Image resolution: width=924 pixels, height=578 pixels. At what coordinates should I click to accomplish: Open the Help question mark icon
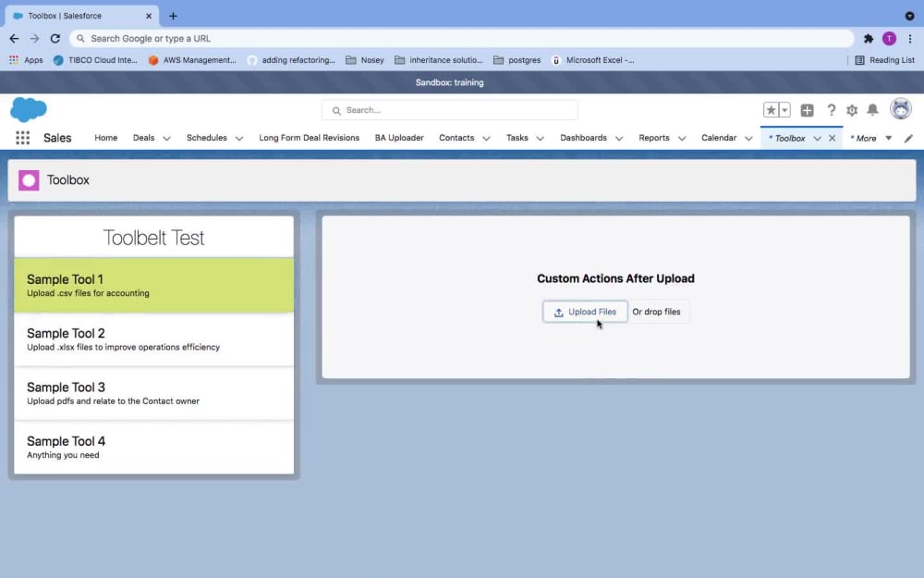pyautogui.click(x=831, y=110)
